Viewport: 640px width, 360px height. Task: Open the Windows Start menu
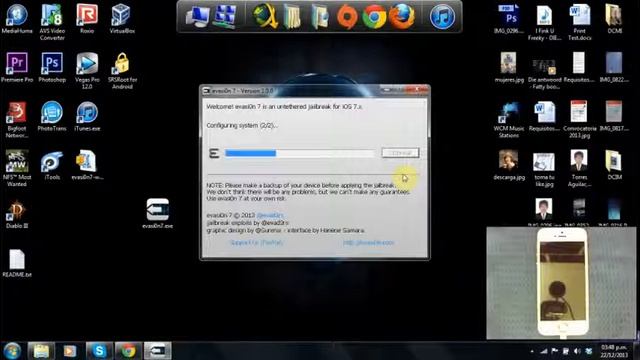pos(12,351)
